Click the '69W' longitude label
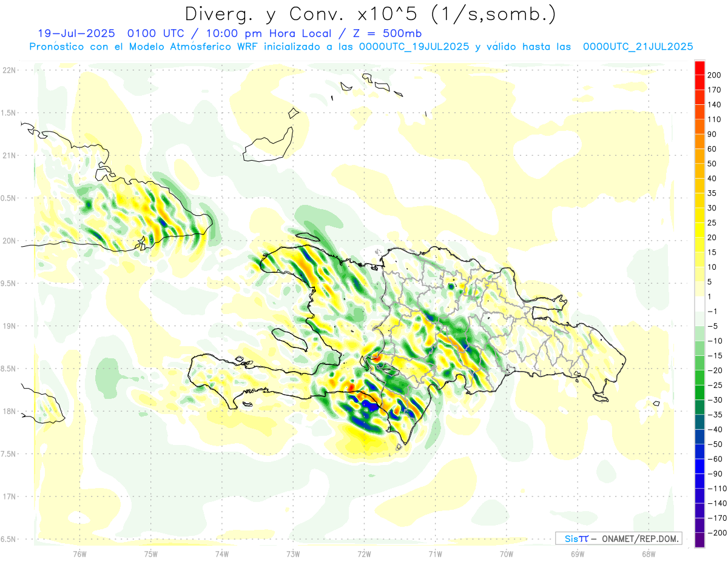728x562 pixels. pos(578,554)
